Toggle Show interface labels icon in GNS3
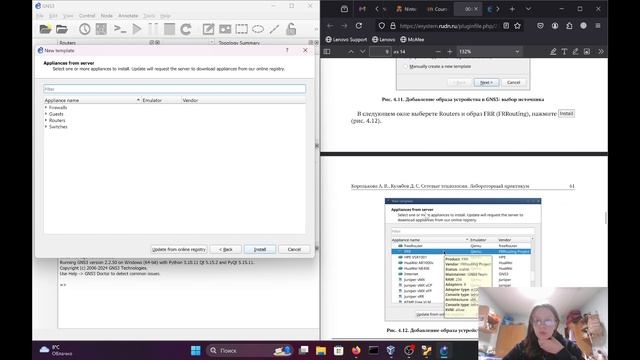640x360 pixels. (x=101, y=29)
